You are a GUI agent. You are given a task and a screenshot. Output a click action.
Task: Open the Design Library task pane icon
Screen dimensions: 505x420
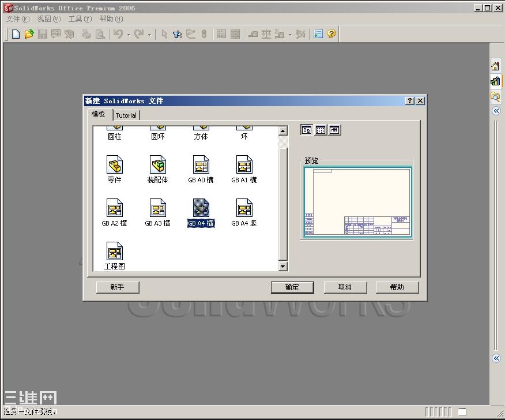(495, 81)
